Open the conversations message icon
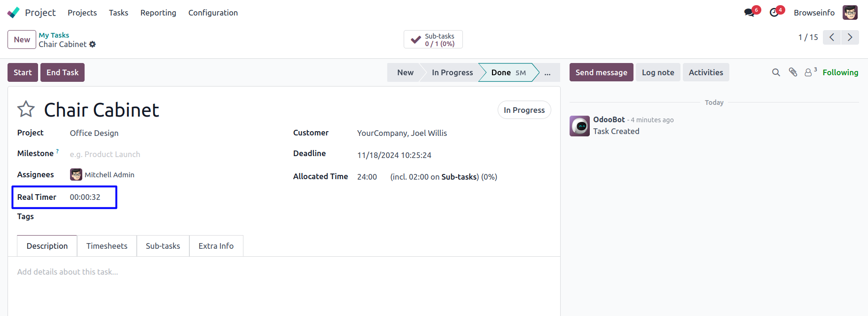 click(749, 13)
